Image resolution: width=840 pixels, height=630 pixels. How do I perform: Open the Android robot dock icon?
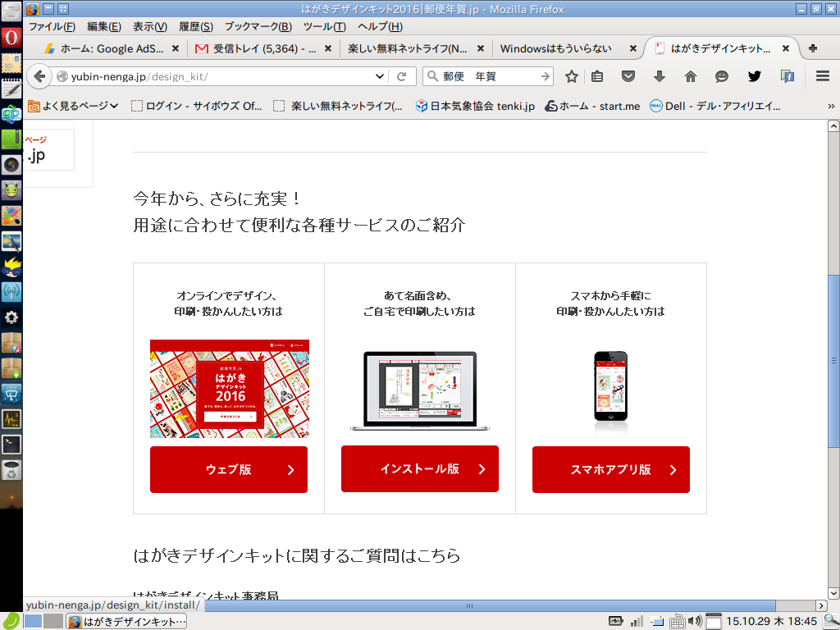(11, 190)
